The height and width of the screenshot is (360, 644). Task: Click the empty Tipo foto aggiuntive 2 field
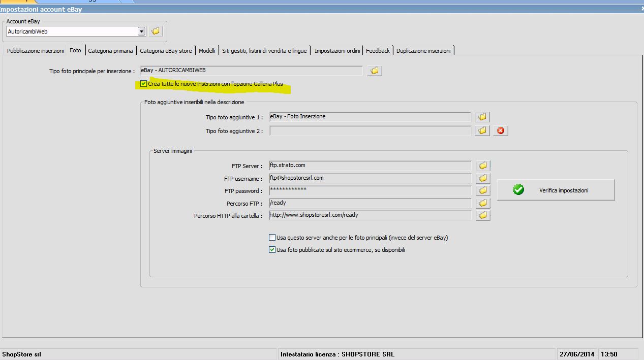coord(370,130)
